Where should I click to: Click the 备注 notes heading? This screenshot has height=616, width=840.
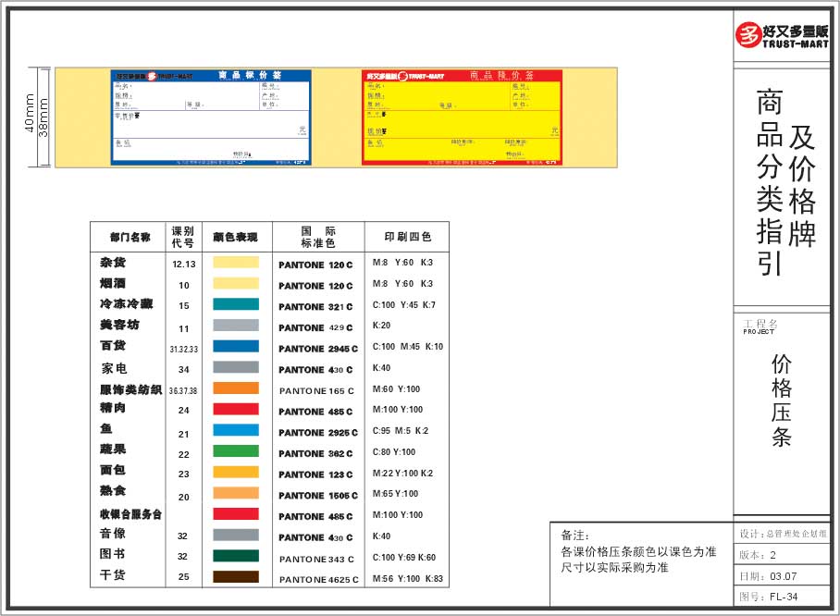coord(574,536)
